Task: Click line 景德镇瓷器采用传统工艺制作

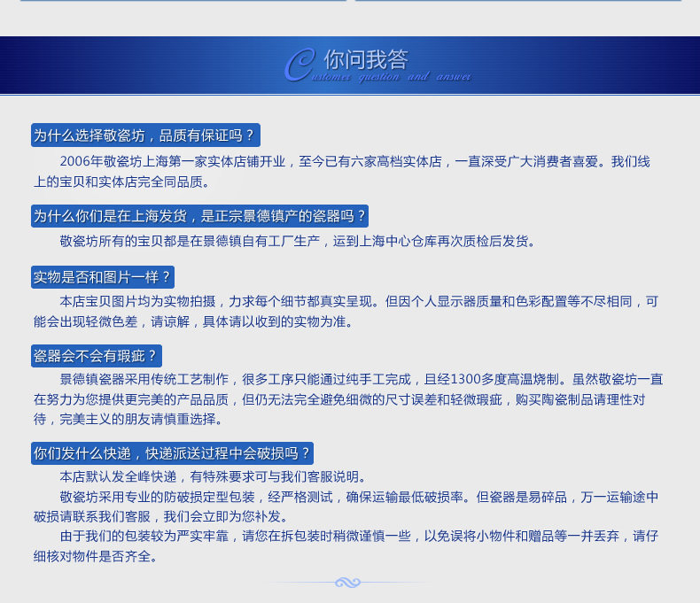Action: [x=362, y=380]
